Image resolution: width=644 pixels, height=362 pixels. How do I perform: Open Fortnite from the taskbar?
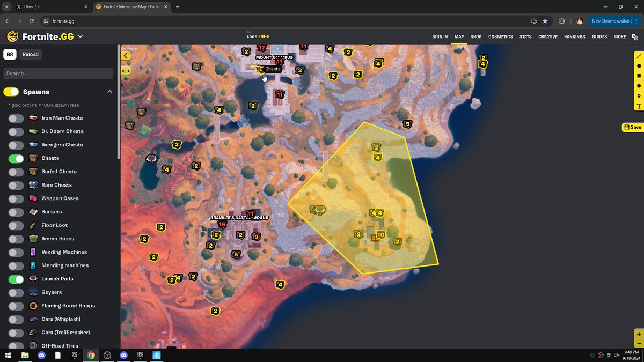(x=157, y=355)
